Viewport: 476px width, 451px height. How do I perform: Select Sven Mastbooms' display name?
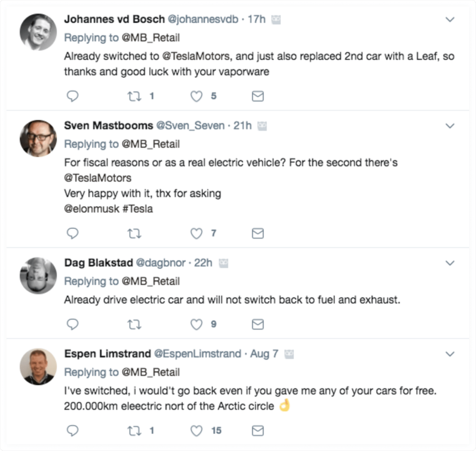coord(108,126)
